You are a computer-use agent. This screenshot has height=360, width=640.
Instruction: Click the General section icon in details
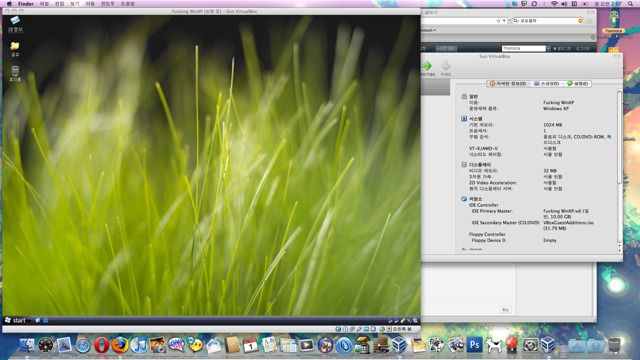click(x=464, y=96)
